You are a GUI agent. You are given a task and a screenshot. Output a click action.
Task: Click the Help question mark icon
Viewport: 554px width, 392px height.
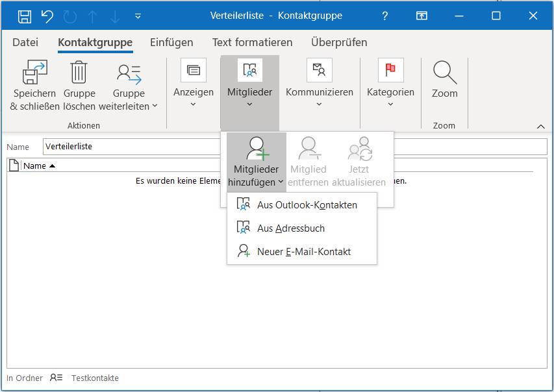click(384, 15)
